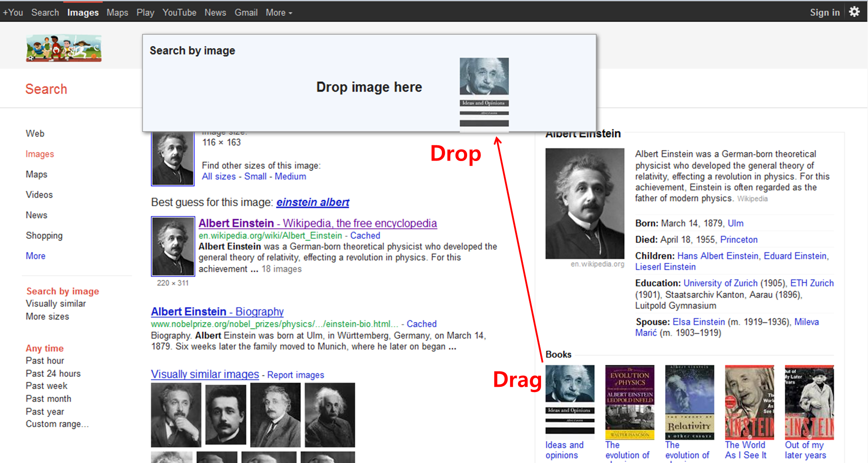Viewport: 868px width, 463px height.
Task: Open the Relativity book cover
Action: (x=690, y=403)
